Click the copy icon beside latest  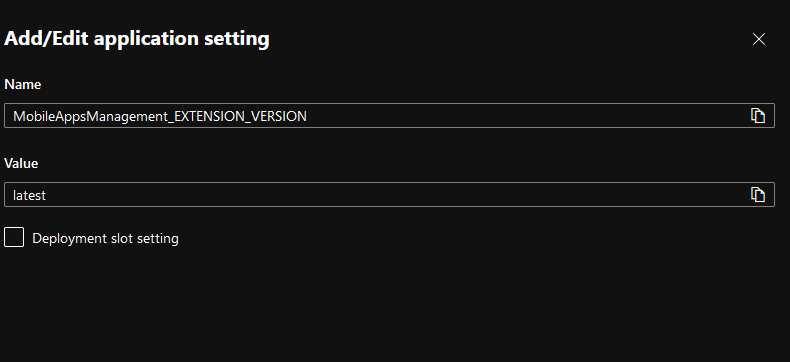point(758,195)
